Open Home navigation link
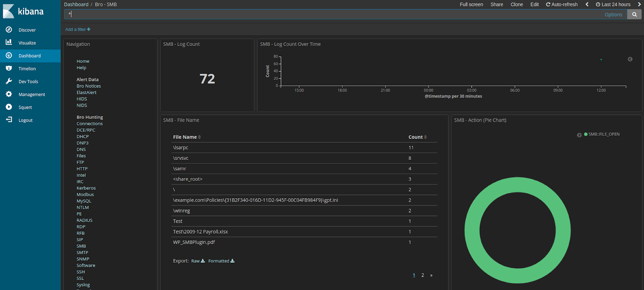Screen dimensions: 644x290 click(83, 61)
